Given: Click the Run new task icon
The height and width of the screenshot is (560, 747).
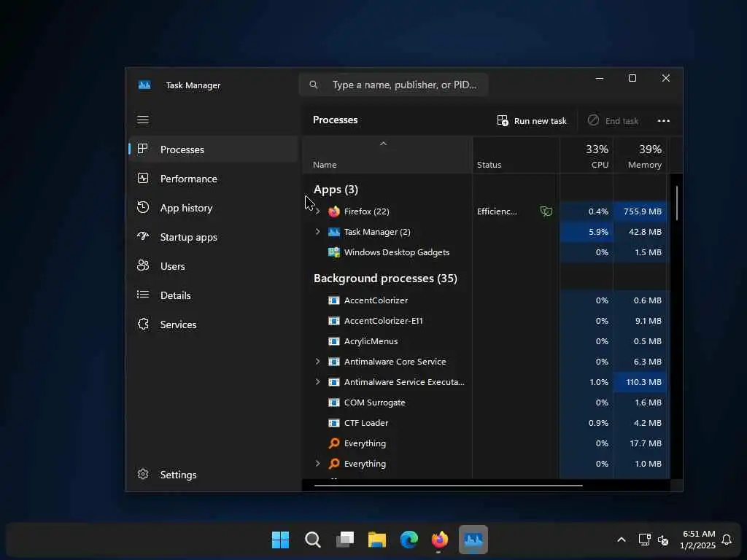Looking at the screenshot, I should [x=502, y=120].
